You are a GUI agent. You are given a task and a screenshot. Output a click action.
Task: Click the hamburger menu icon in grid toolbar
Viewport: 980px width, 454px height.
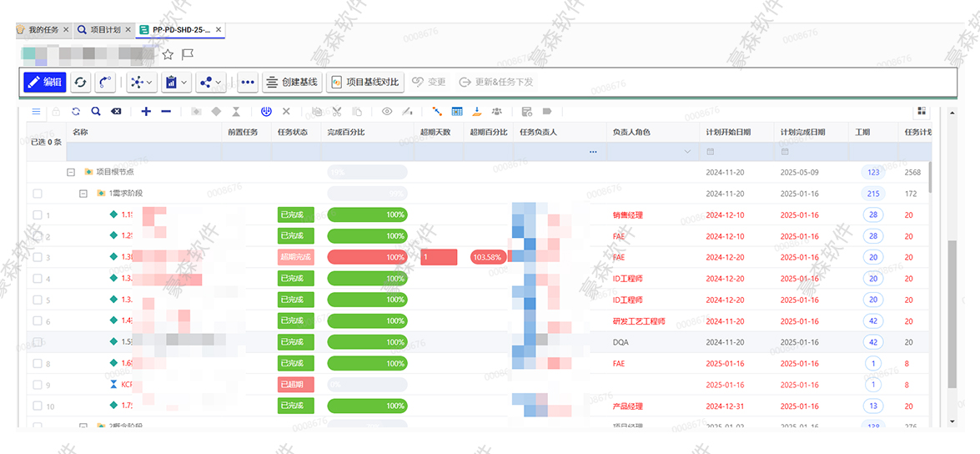coord(36,111)
